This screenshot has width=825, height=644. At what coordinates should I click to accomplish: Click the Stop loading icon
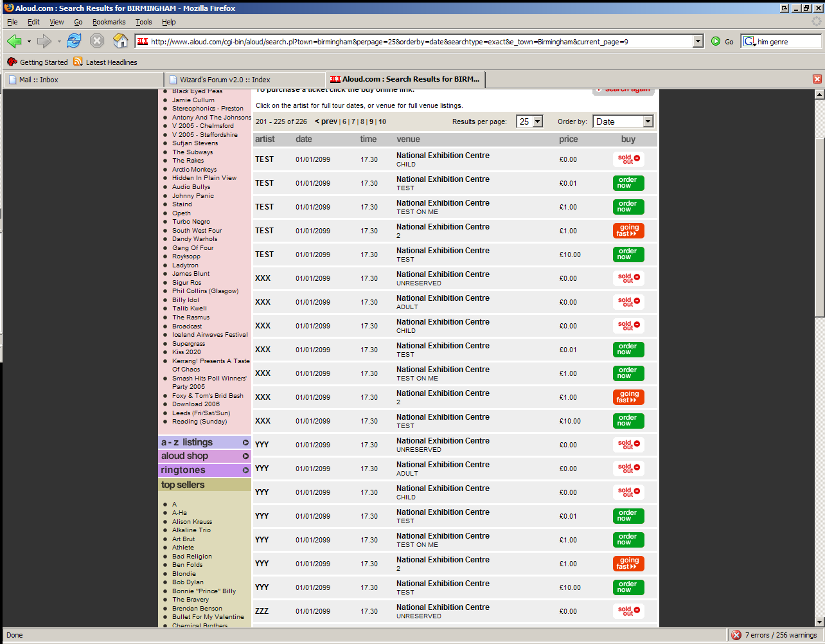coord(97,41)
